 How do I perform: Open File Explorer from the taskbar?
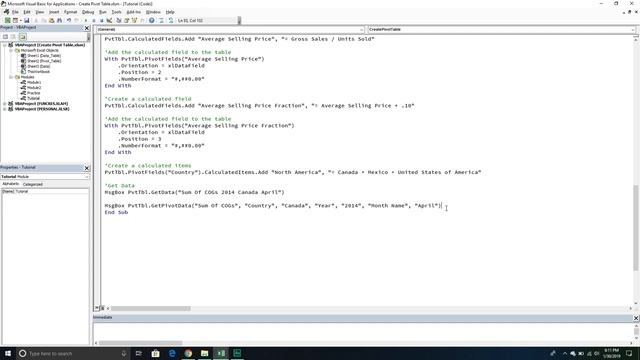coord(204,353)
